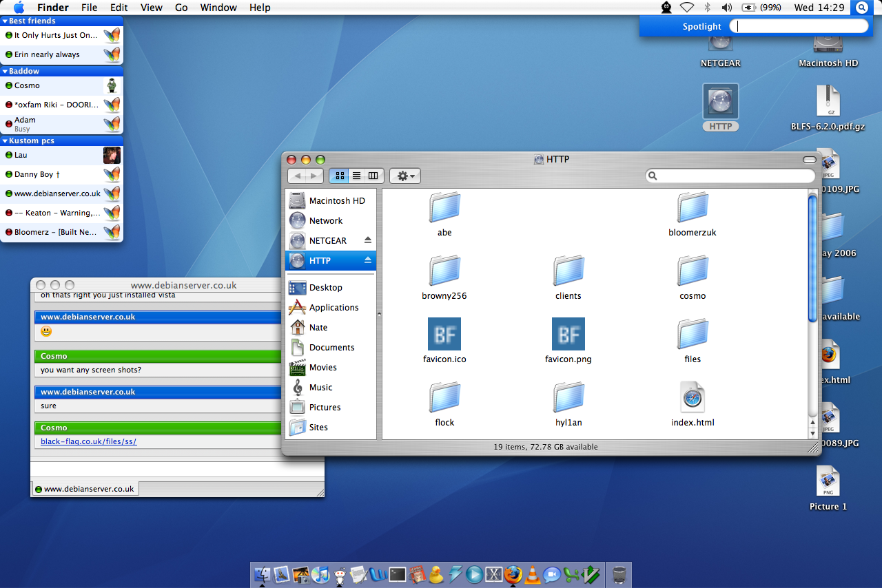
Task: Select Applications in the Finder sidebar
Action: pyautogui.click(x=334, y=308)
